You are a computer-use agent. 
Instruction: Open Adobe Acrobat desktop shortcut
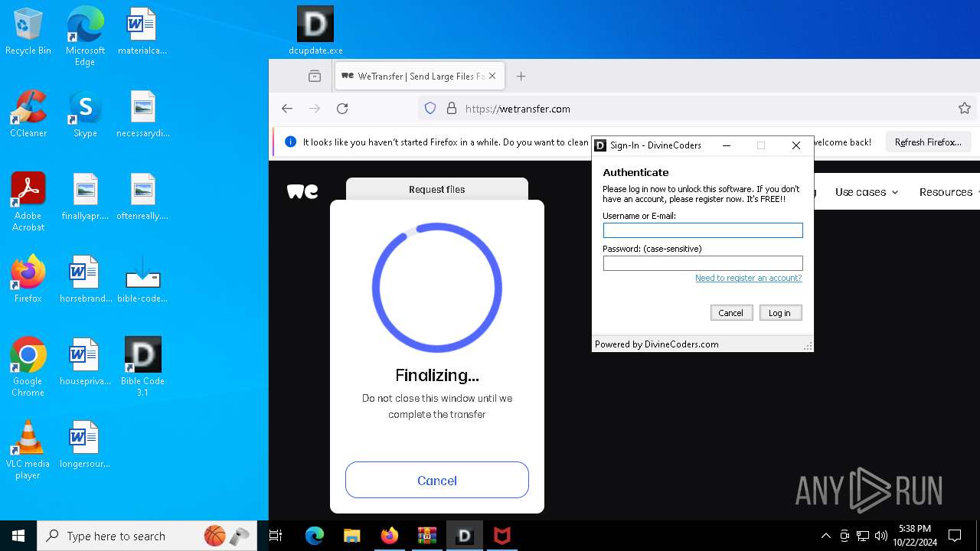(28, 202)
